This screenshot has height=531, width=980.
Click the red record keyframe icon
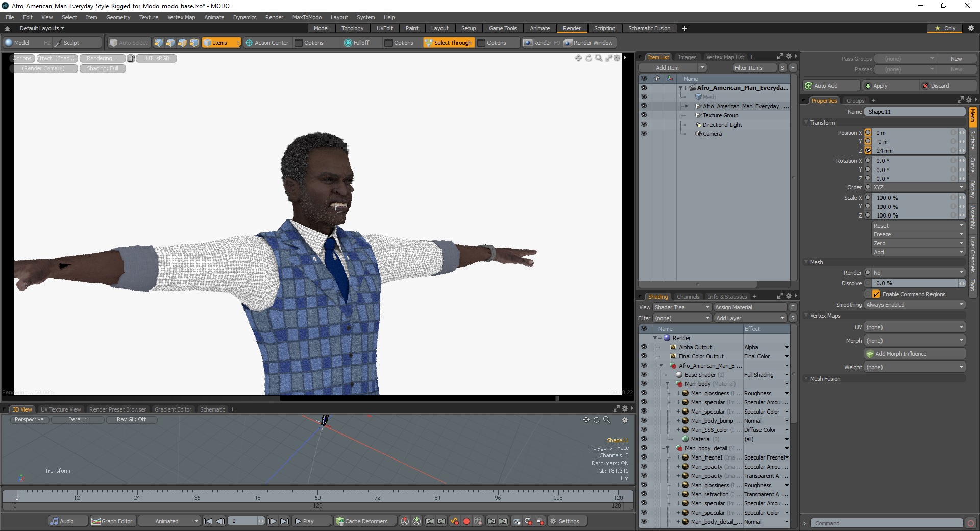[x=466, y=521]
